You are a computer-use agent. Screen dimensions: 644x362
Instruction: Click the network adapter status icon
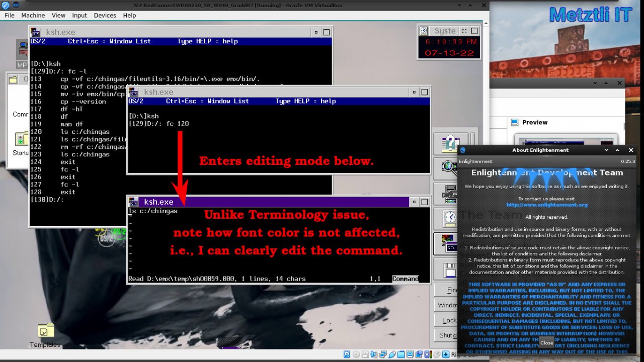pyautogui.click(x=383, y=354)
